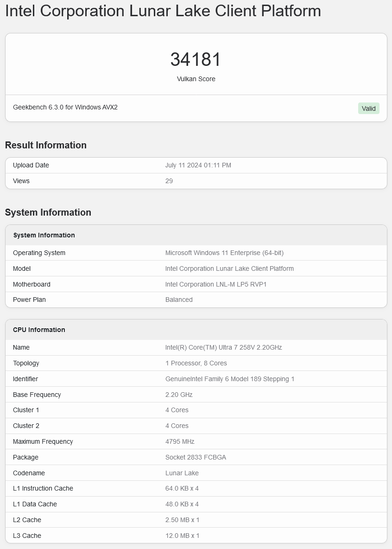The image size is (392, 549).
Task: Select the Vulkan Score value 34181
Action: coord(196,59)
